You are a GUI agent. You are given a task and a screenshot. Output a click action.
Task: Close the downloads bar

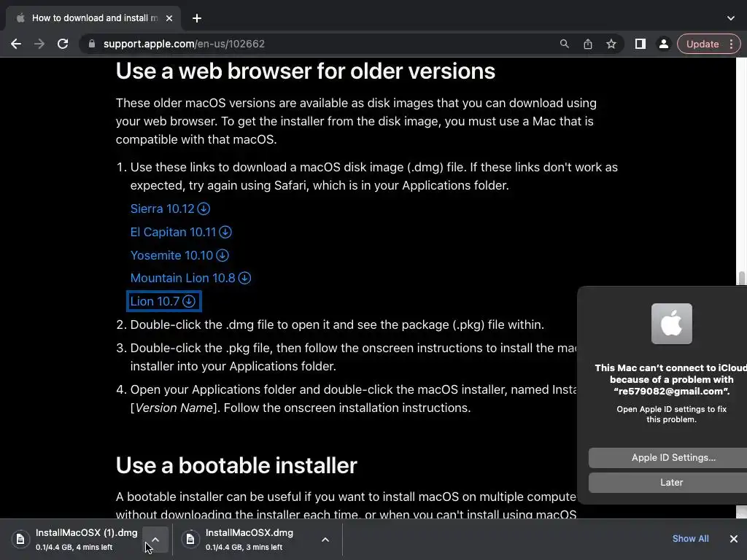coord(734,539)
